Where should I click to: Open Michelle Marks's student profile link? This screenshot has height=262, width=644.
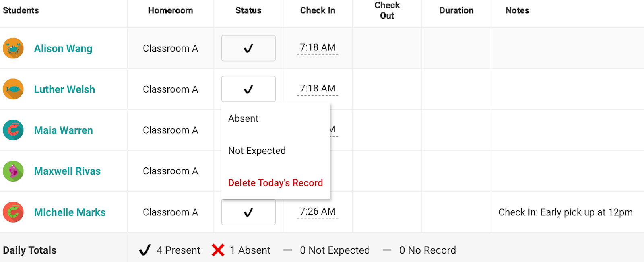point(70,212)
